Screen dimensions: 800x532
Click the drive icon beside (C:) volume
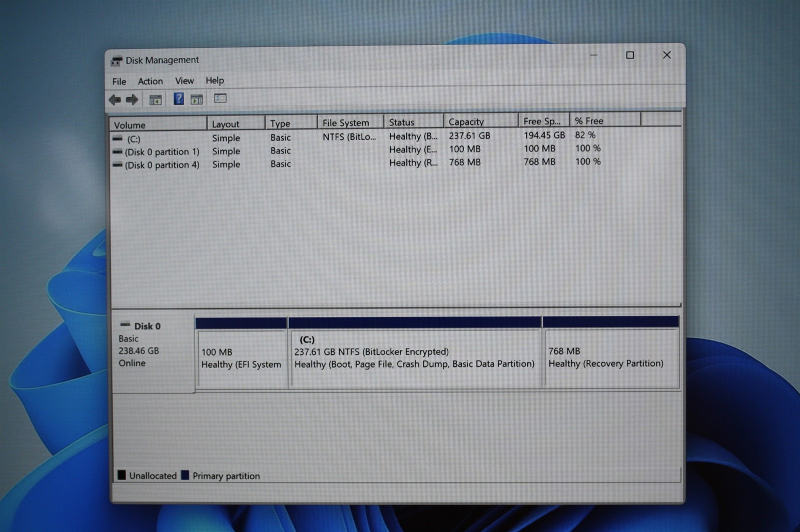click(x=118, y=138)
